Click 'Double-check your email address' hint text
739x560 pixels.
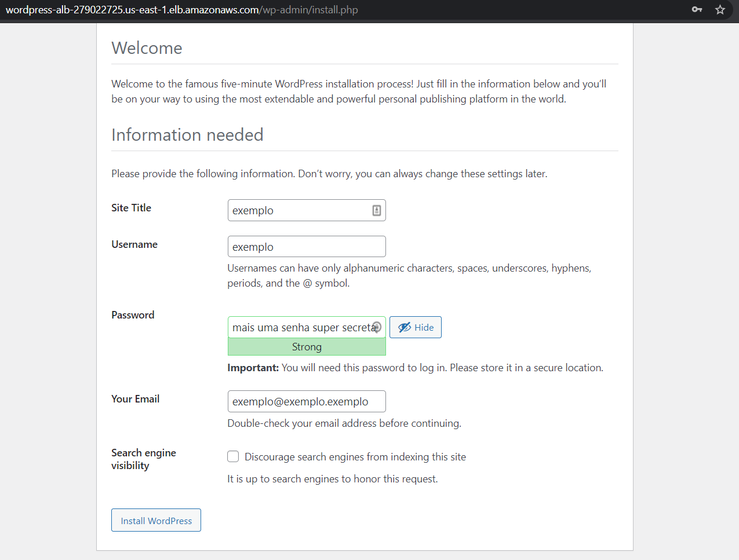pos(344,423)
